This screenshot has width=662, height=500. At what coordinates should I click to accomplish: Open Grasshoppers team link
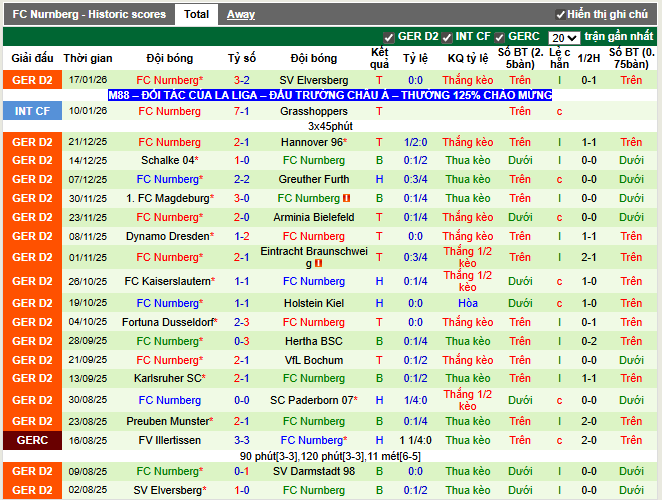314,111
